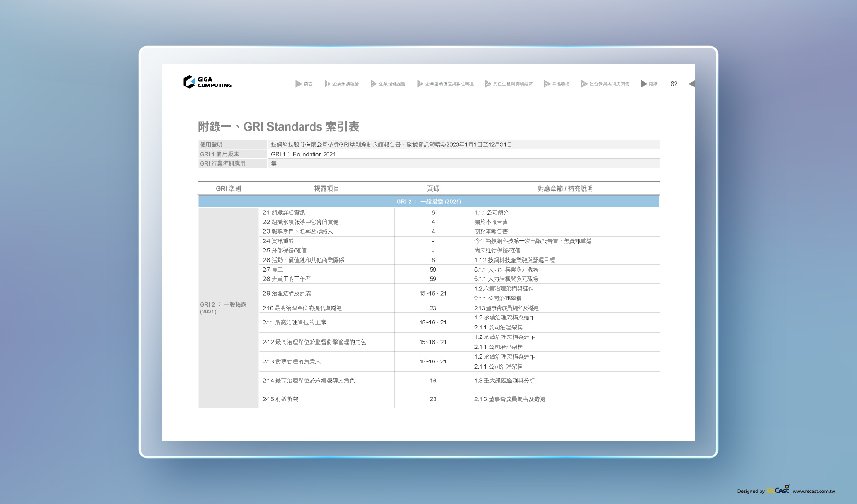Select row 2-12 最高治理單位於監督衝擊管理的角色

pos(459,342)
